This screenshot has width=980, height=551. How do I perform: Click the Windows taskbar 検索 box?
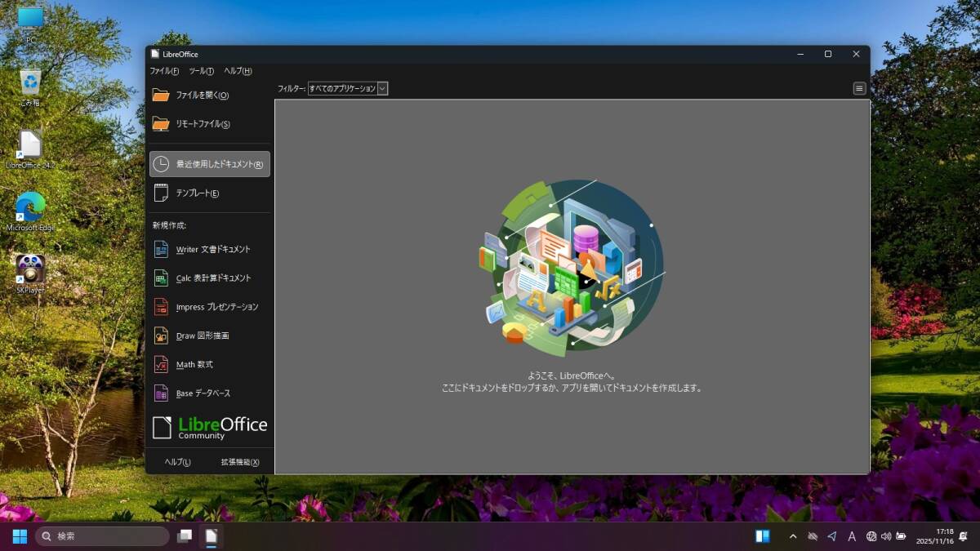point(102,536)
